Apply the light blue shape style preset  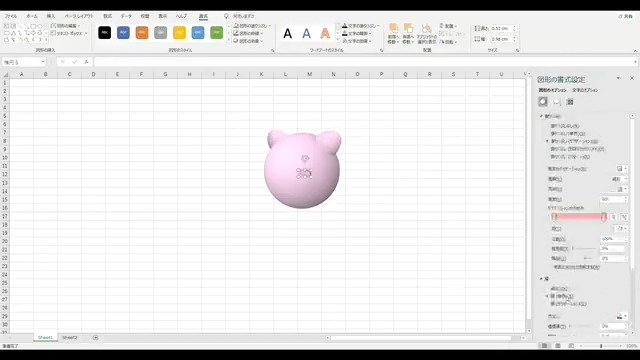(198, 33)
